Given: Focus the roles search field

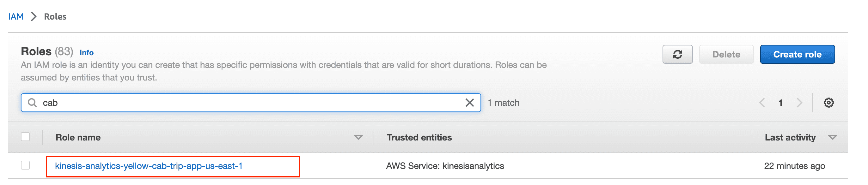Looking at the screenshot, I should tap(251, 103).
